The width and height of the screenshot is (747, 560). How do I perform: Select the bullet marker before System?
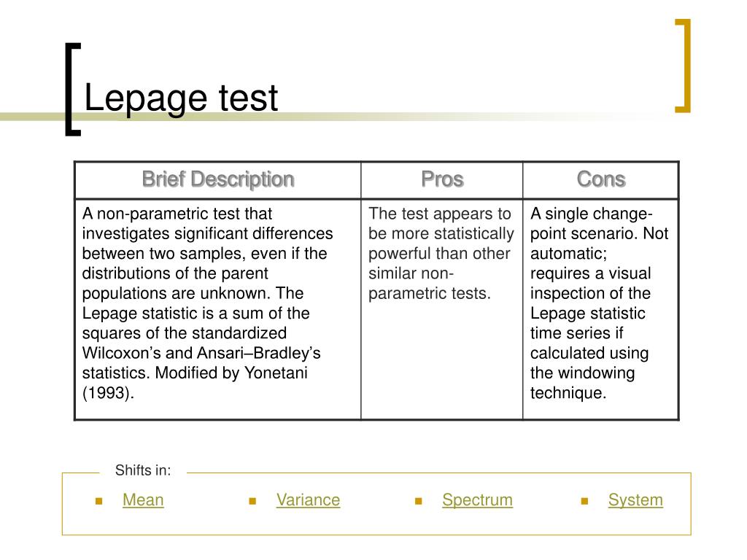(584, 502)
